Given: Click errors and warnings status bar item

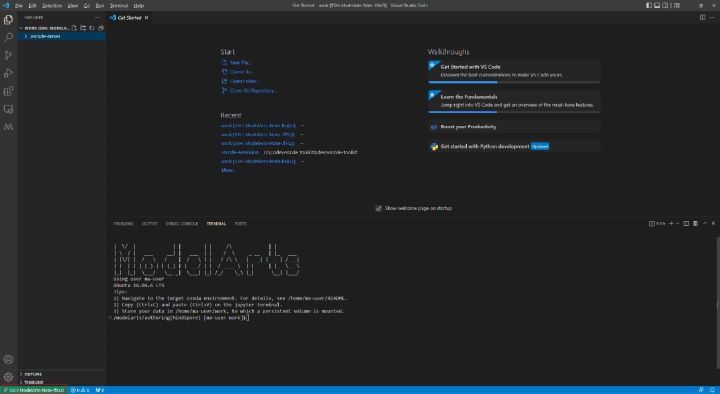Looking at the screenshot, I should (80, 390).
